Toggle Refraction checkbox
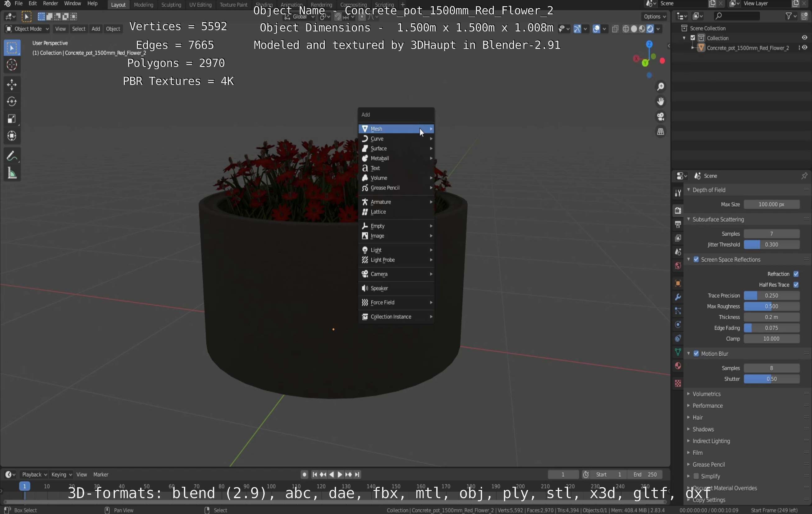 coord(796,274)
